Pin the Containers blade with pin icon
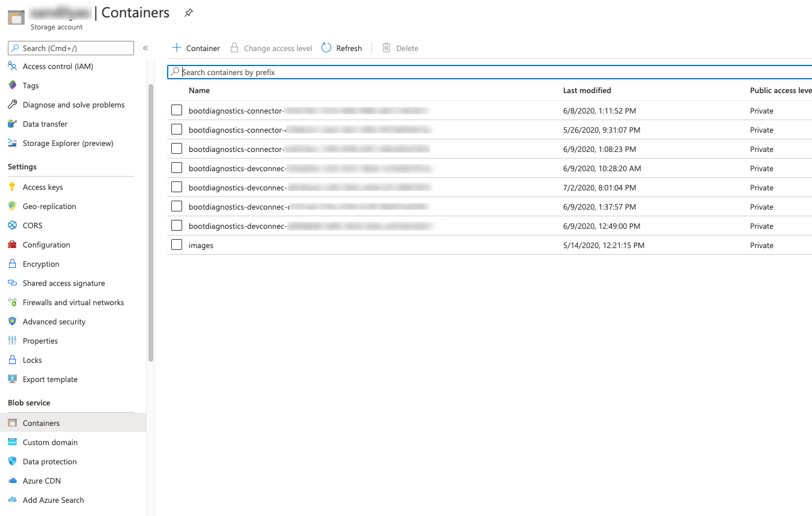The width and height of the screenshot is (812, 516). [189, 13]
